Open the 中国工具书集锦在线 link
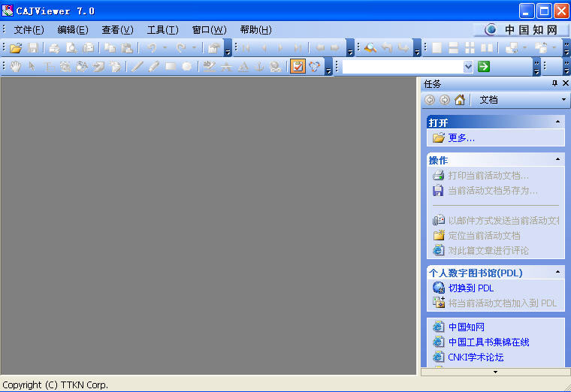The width and height of the screenshot is (571, 392). 488,342
